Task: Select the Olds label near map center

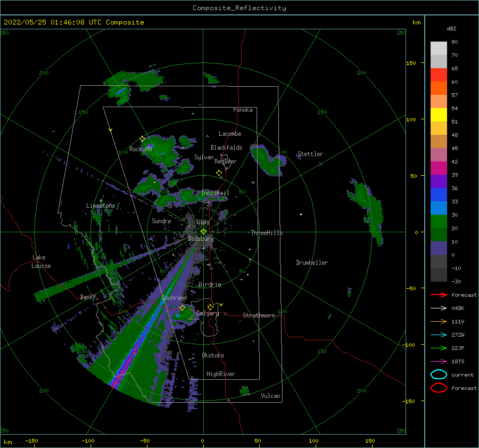Action: [203, 222]
